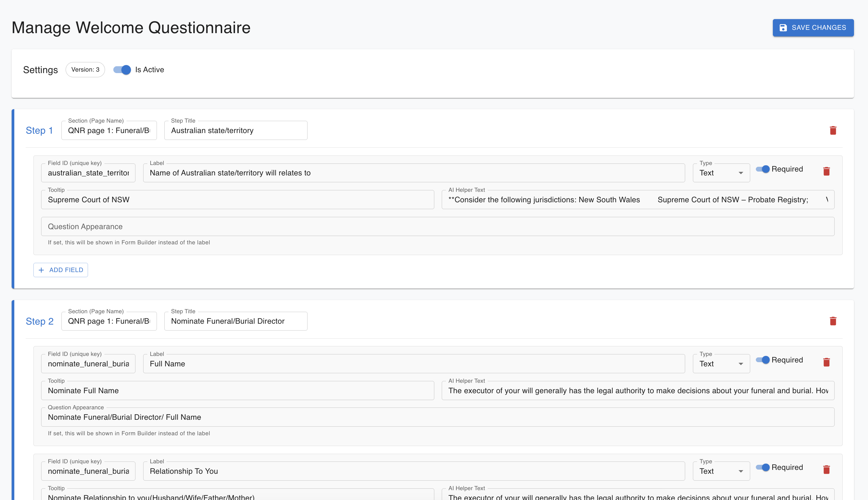Delete Step 2 using its trash icon

833,321
